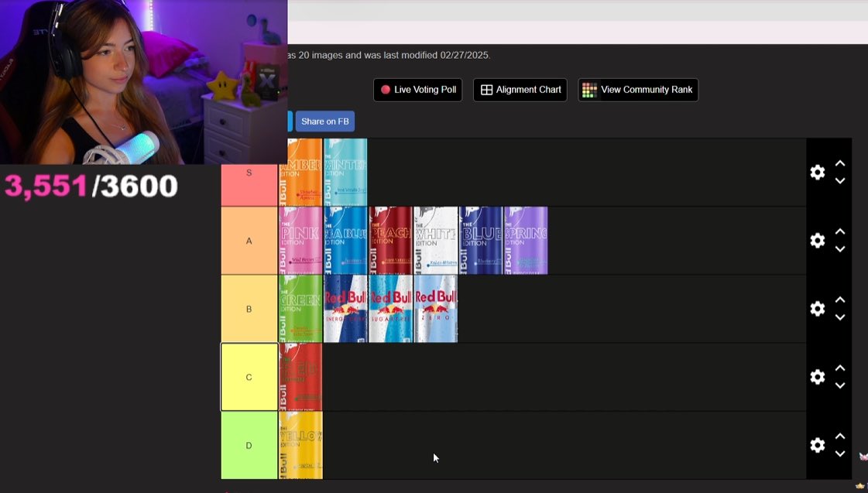Click the colored grid icon on Community Rank
This screenshot has width=868, height=493.
click(589, 91)
